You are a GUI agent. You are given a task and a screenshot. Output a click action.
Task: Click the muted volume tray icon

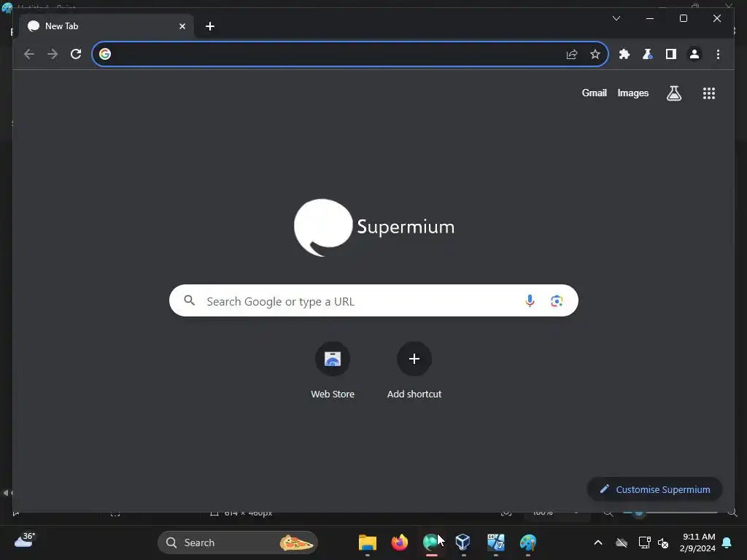pyautogui.click(x=662, y=542)
